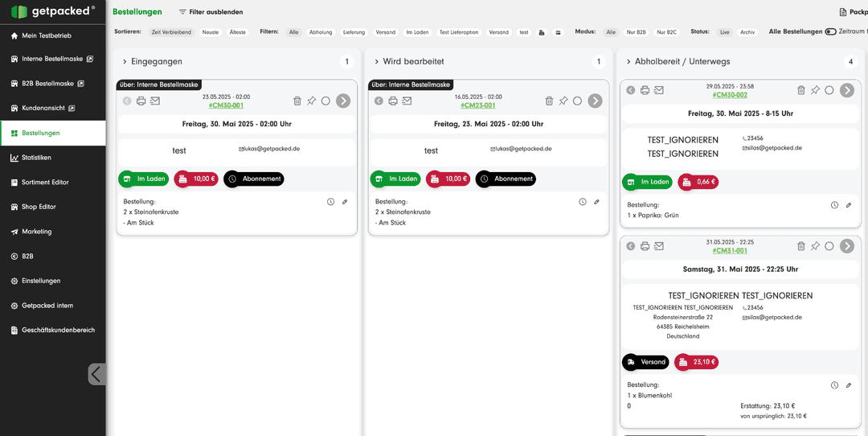Screen dimensions: 868x436
Task: Collapse the Eingegangen column
Action: [x=125, y=62]
